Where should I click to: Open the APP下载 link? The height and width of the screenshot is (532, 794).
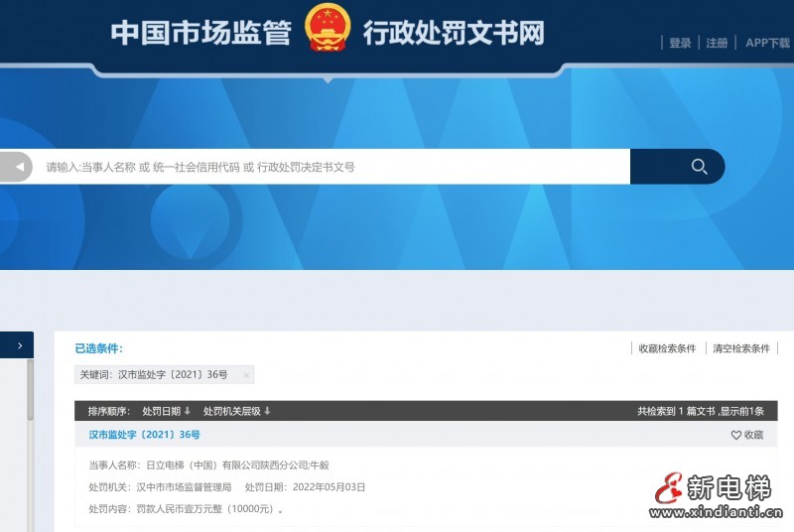click(x=767, y=43)
